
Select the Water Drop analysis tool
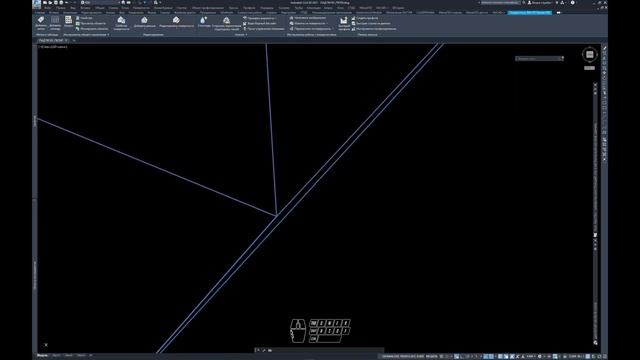pyautogui.click(x=203, y=22)
